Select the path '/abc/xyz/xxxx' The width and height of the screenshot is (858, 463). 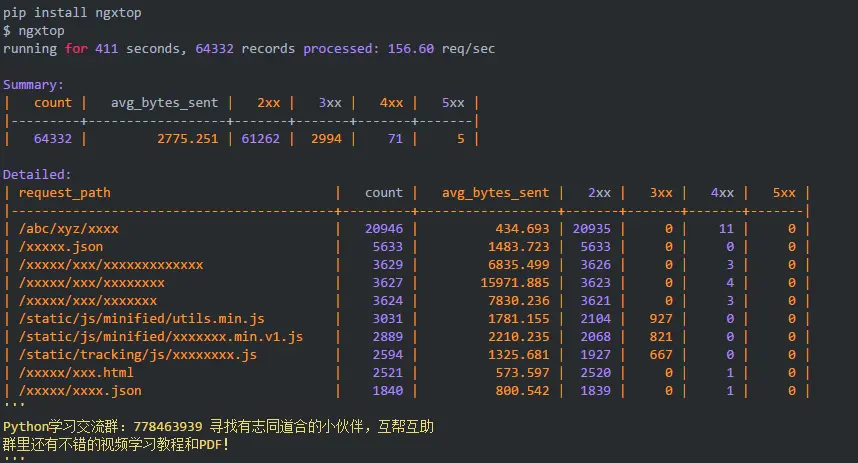pos(68,229)
